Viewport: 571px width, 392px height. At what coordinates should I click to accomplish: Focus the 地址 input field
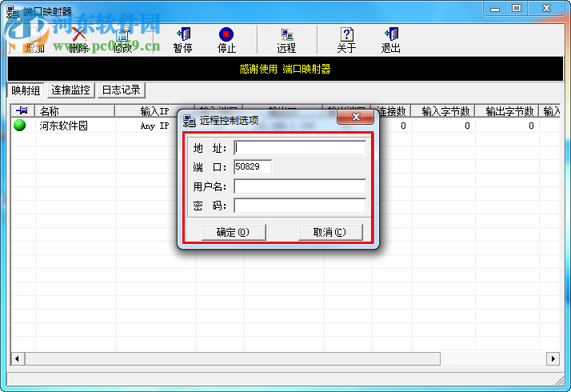click(300, 148)
